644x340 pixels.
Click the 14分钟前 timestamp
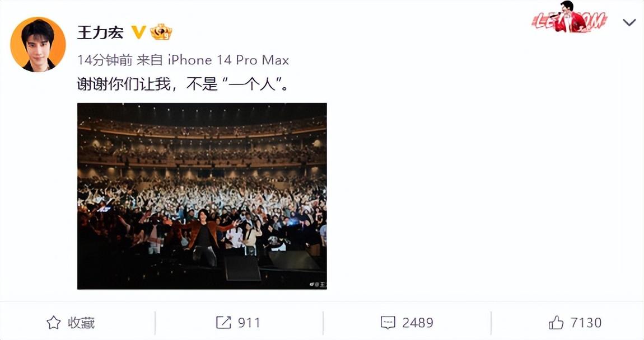point(105,60)
